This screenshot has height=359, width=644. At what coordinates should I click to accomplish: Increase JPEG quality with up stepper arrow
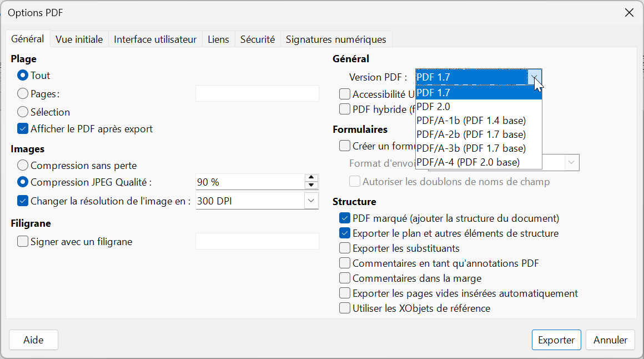click(311, 178)
